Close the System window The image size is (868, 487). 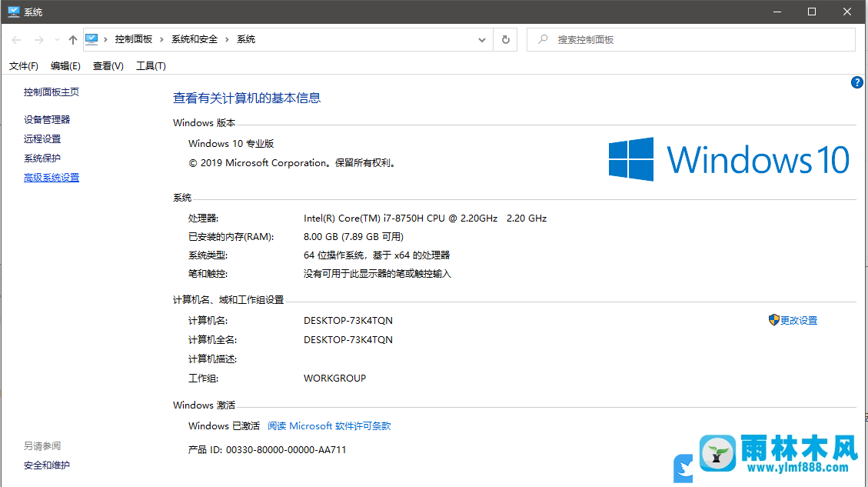847,12
